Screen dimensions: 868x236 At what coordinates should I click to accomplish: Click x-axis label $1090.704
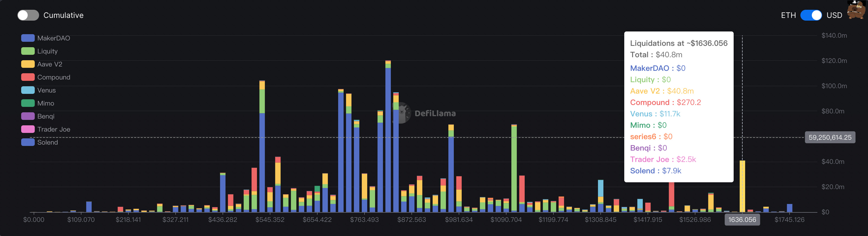coord(506,219)
